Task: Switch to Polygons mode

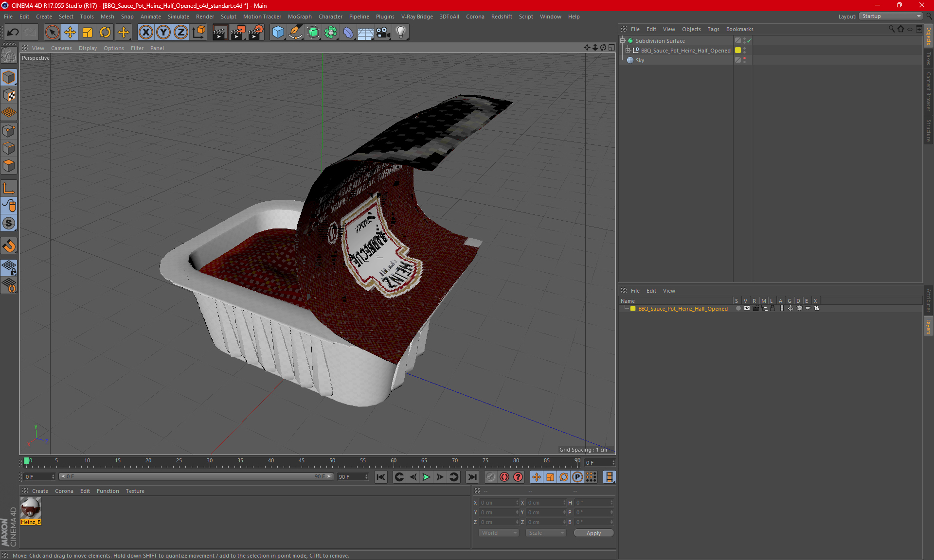Action: (x=9, y=166)
